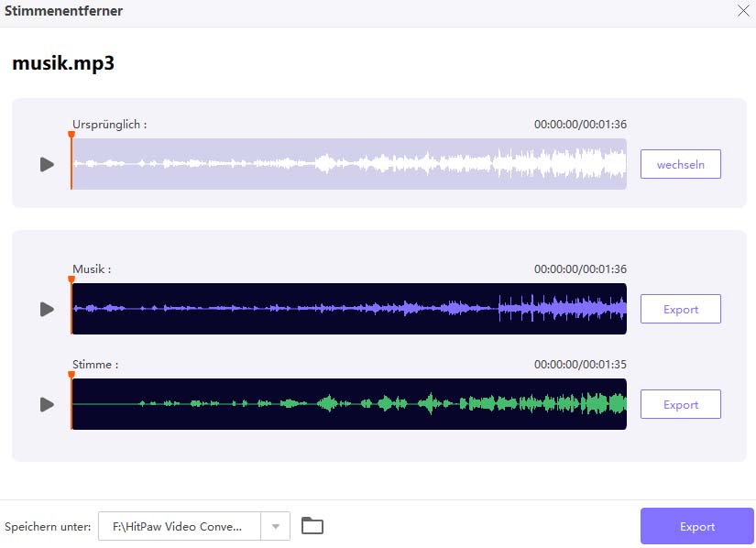The height and width of the screenshot is (548, 756).
Task: Export the Musik track
Action: pyautogui.click(x=680, y=309)
